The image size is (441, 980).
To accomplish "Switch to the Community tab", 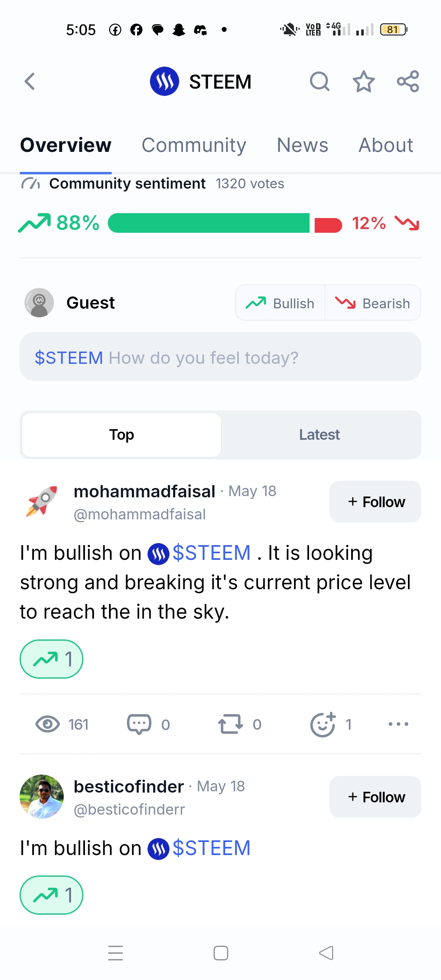I will click(194, 145).
